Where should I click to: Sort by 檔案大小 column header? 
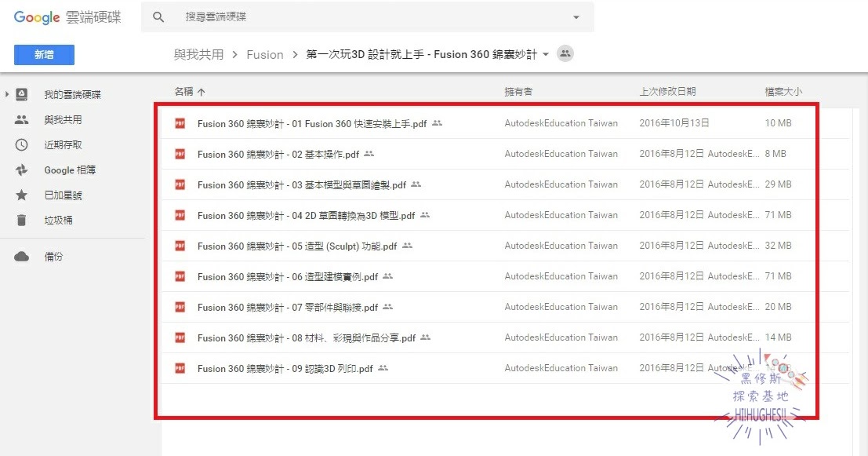coord(783,91)
